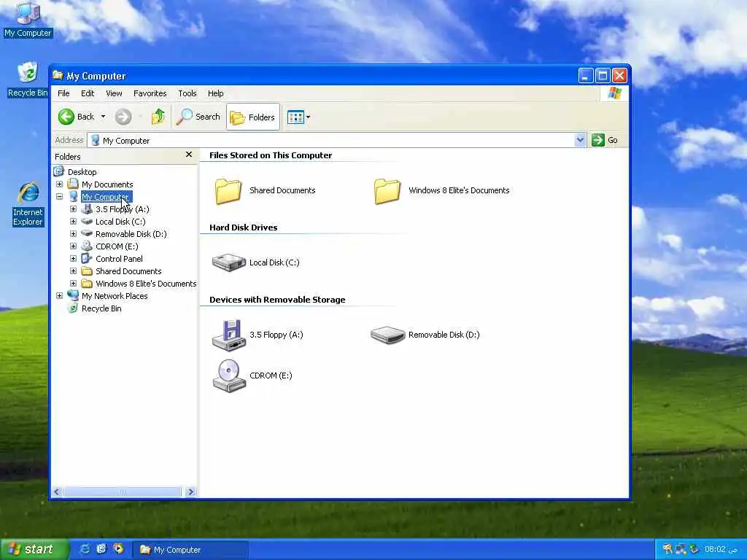This screenshot has height=560, width=747.
Task: Select Local Disk (C:) in the tree
Action: coord(120,222)
